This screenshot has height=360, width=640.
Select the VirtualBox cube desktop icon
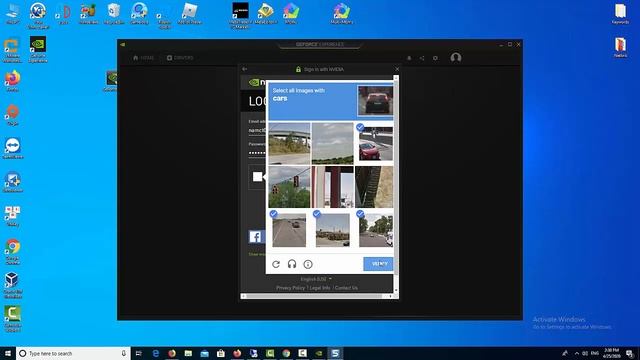(13, 285)
